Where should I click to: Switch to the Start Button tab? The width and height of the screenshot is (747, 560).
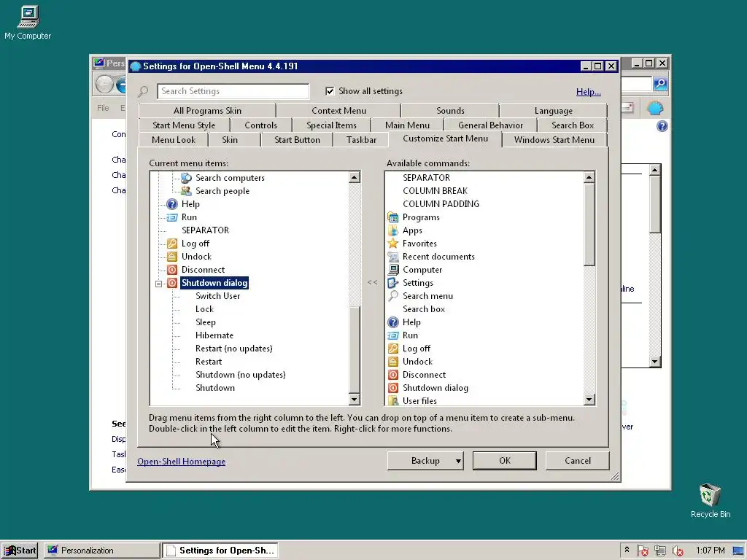pos(298,140)
